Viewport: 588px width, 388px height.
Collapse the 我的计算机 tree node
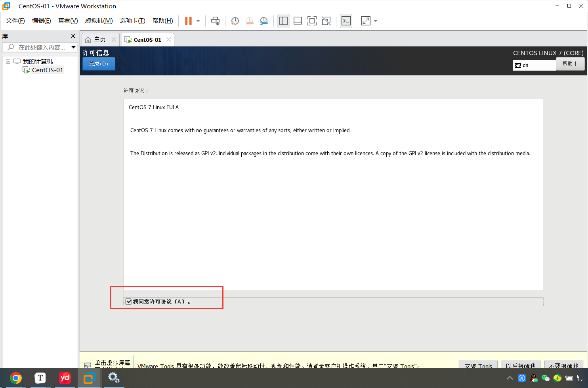[8, 61]
